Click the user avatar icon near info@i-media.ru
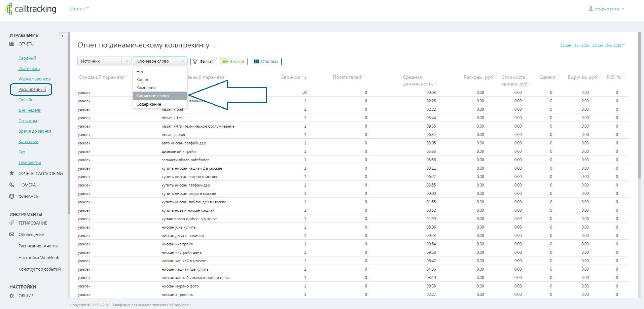Viewport: 644px width, 309px height. 591,9
